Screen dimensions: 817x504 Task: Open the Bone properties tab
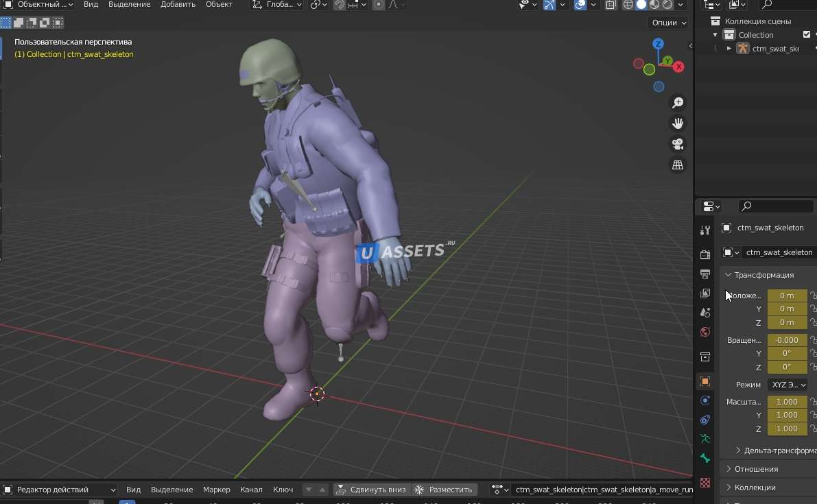pyautogui.click(x=704, y=459)
